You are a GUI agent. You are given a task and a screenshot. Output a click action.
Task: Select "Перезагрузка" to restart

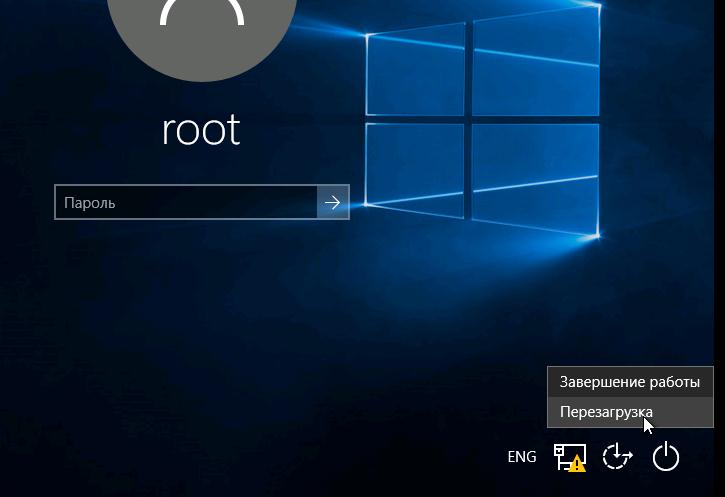[x=630, y=412]
